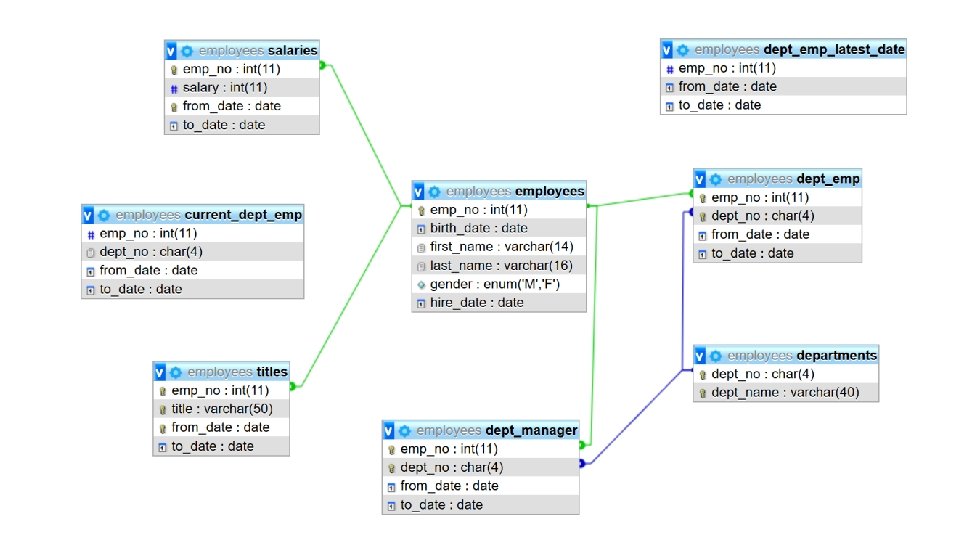Click key icon beside emp_no in employees table

(421, 211)
